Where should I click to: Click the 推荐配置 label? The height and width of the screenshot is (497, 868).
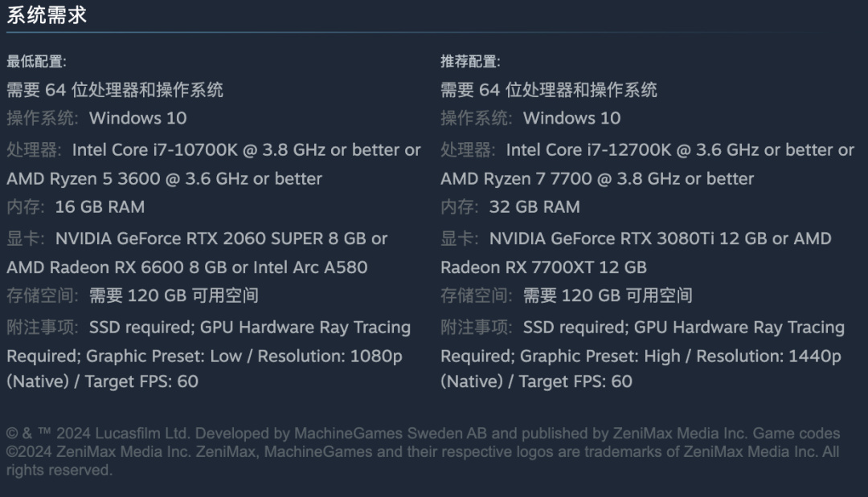[x=470, y=61]
